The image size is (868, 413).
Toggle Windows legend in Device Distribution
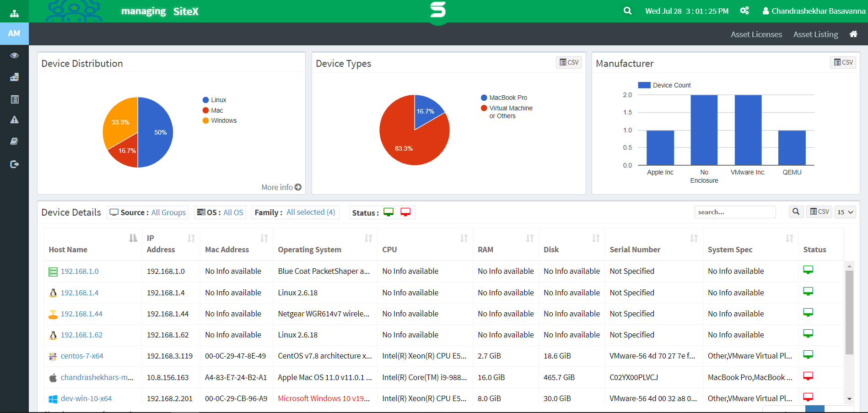pyautogui.click(x=220, y=120)
